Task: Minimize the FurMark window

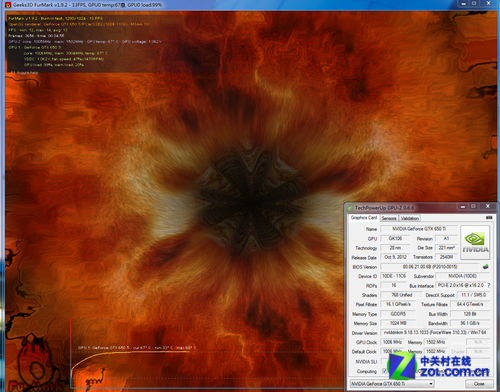Action: (463, 3)
